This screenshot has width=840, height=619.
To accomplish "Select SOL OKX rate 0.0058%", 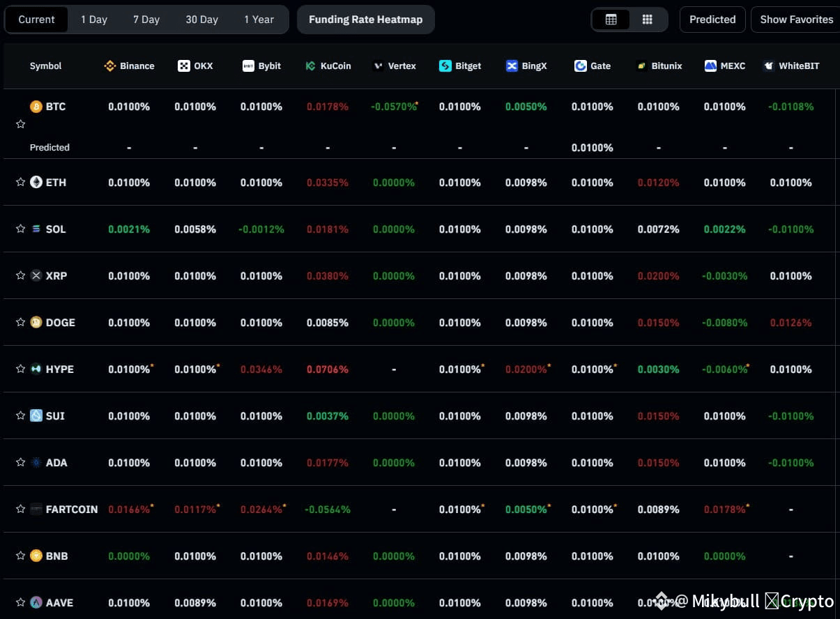I will (195, 229).
